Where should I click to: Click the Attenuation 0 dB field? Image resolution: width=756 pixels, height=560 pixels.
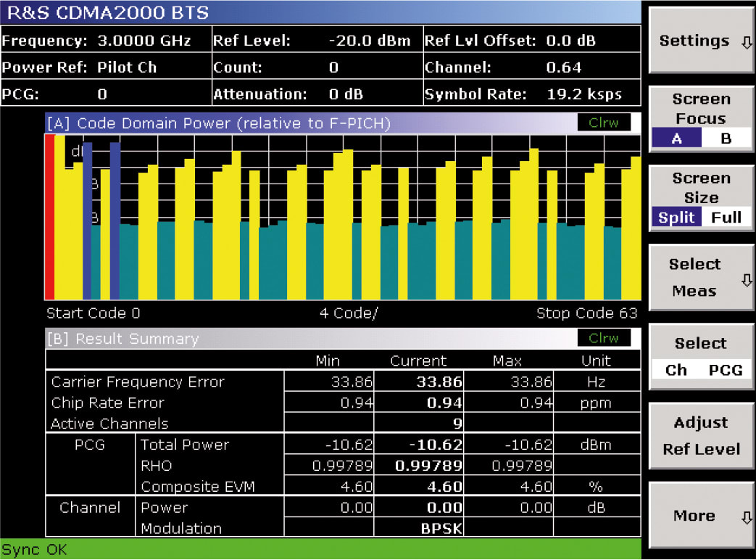click(315, 93)
